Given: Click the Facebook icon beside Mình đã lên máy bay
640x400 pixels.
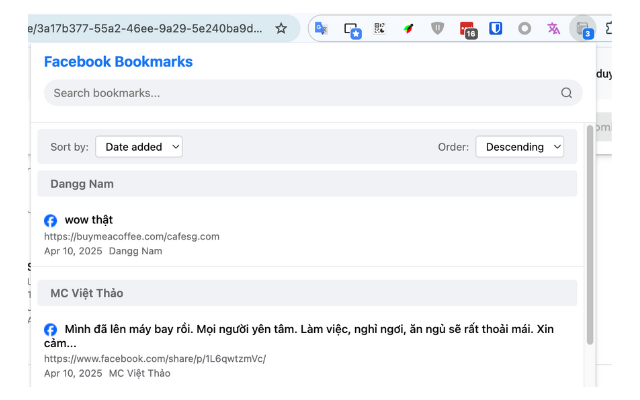Looking at the screenshot, I should coord(51,330).
